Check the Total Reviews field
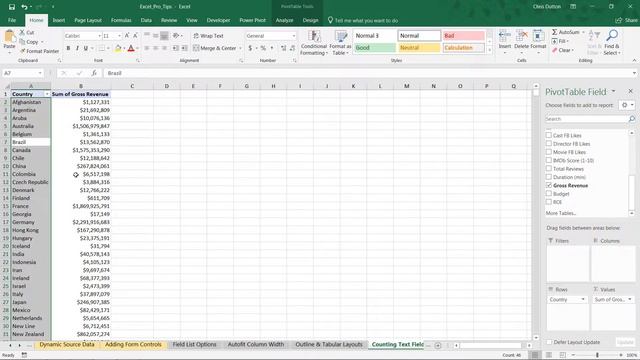Viewport: 640px width, 360px height. (549, 169)
